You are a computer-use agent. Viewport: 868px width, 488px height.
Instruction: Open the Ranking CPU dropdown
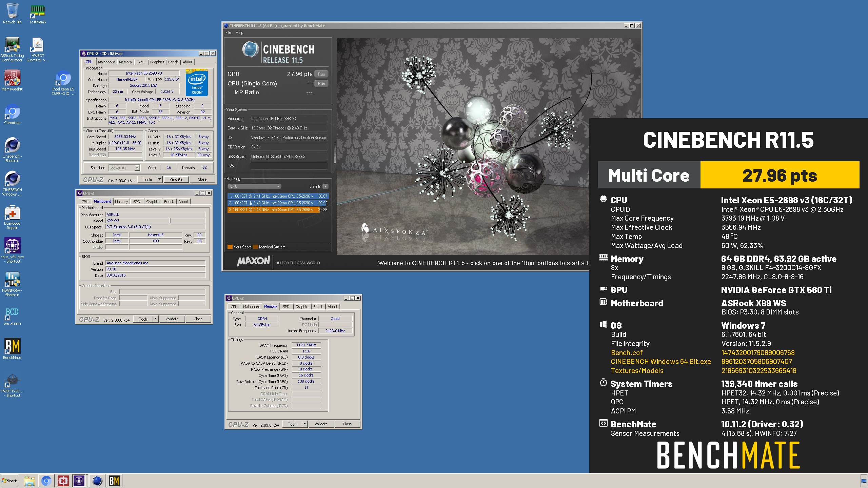coord(254,186)
